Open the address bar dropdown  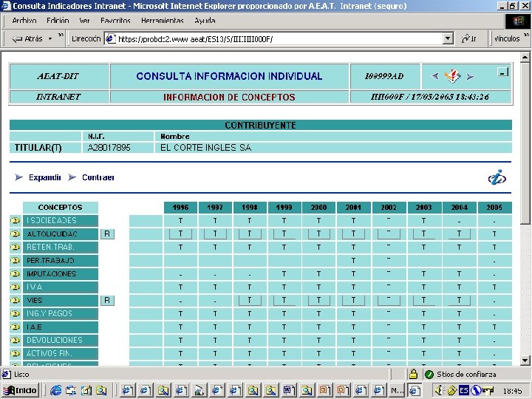coord(449,38)
